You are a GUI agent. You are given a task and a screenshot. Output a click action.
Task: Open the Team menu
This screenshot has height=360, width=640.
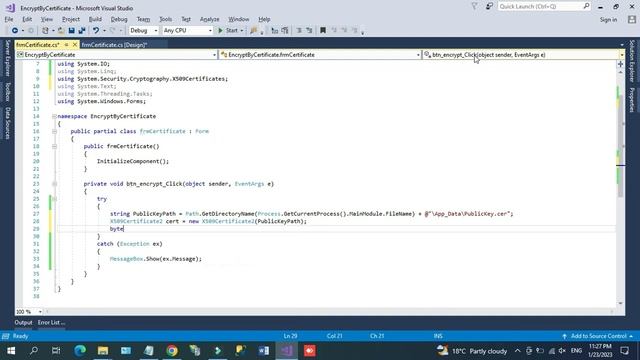point(143,19)
